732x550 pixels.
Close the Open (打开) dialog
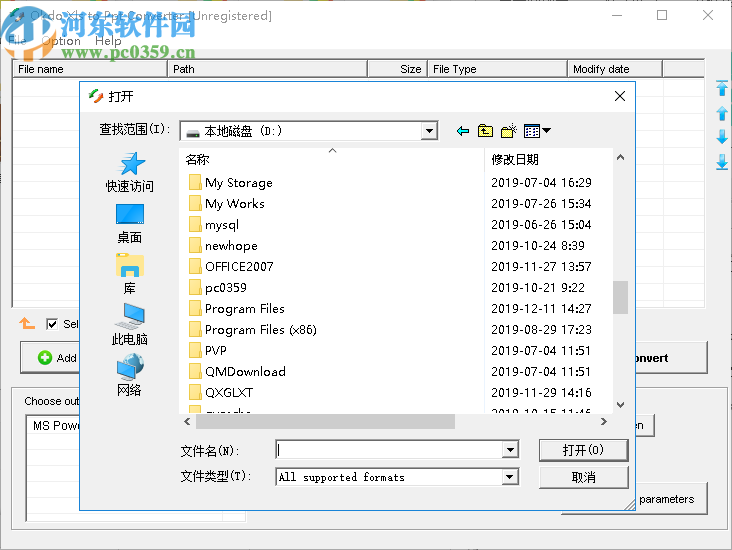tap(620, 96)
